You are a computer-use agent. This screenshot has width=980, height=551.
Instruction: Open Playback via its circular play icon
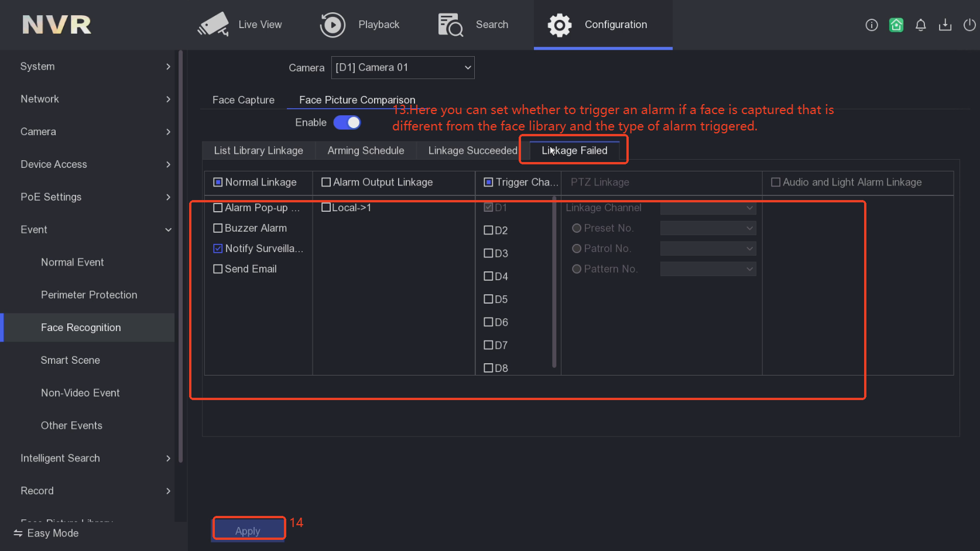333,25
